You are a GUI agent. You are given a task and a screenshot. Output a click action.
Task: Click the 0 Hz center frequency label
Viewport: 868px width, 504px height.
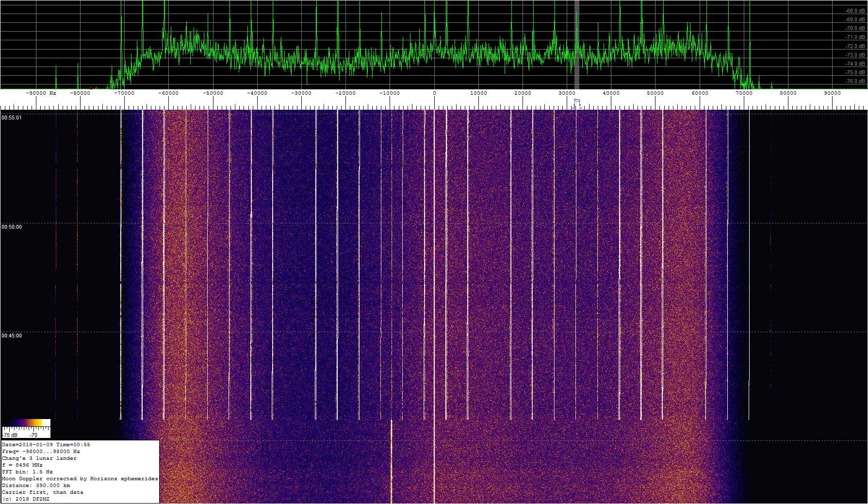click(x=434, y=93)
